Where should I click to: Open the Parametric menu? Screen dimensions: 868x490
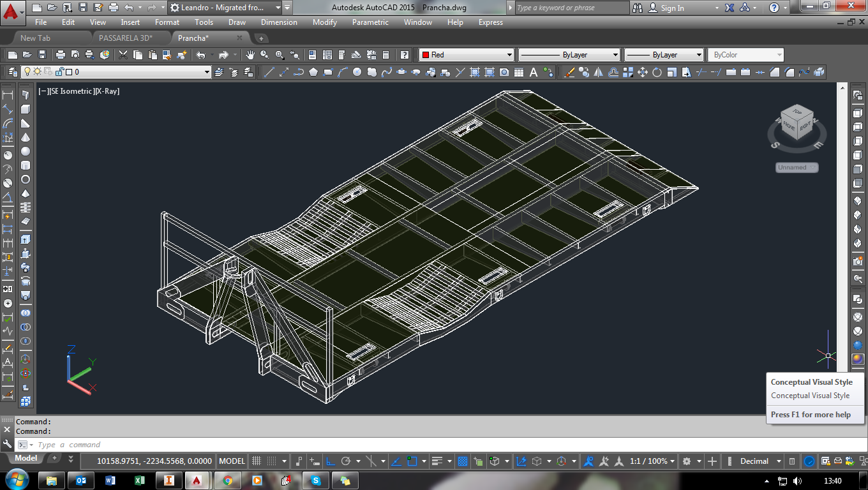point(370,22)
